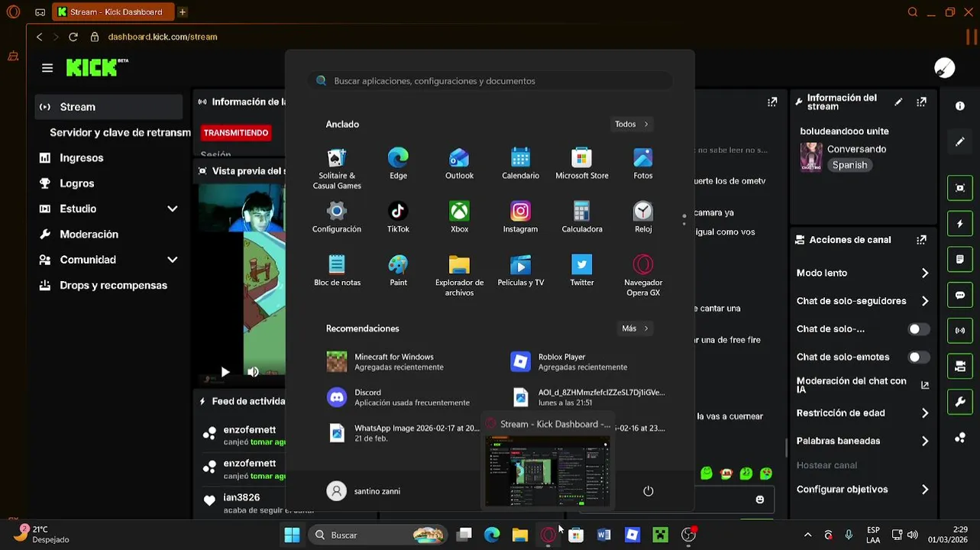980x550 pixels.
Task: Open Kick hamburger menu
Action: click(47, 68)
